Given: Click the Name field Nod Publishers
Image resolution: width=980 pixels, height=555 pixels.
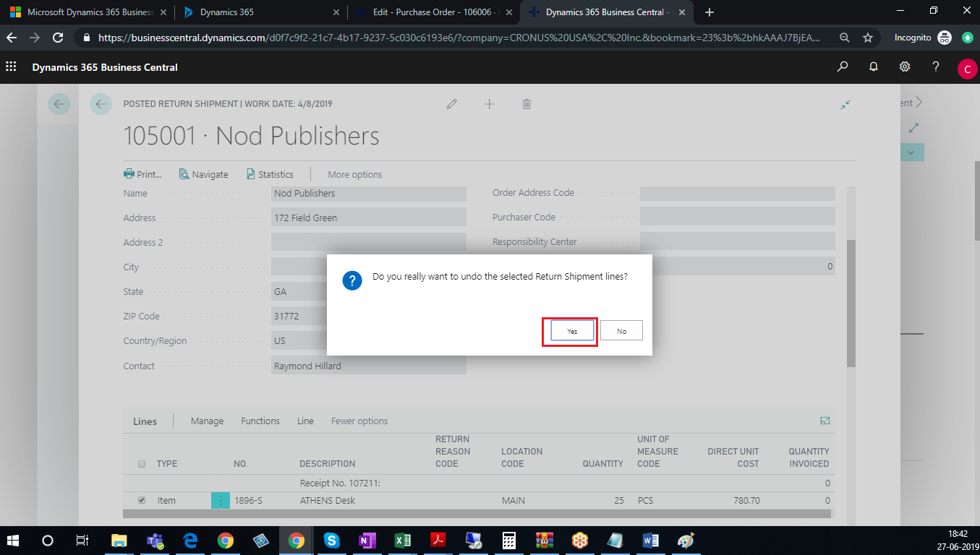Looking at the screenshot, I should point(369,194).
